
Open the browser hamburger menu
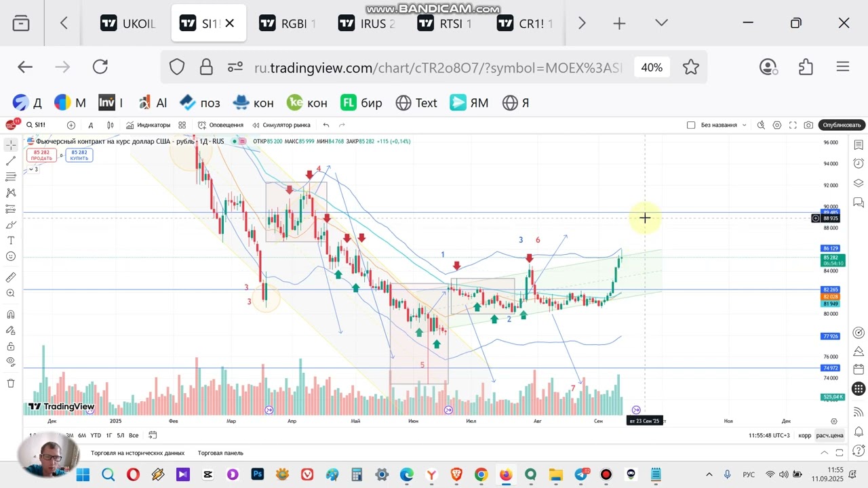pos(843,66)
